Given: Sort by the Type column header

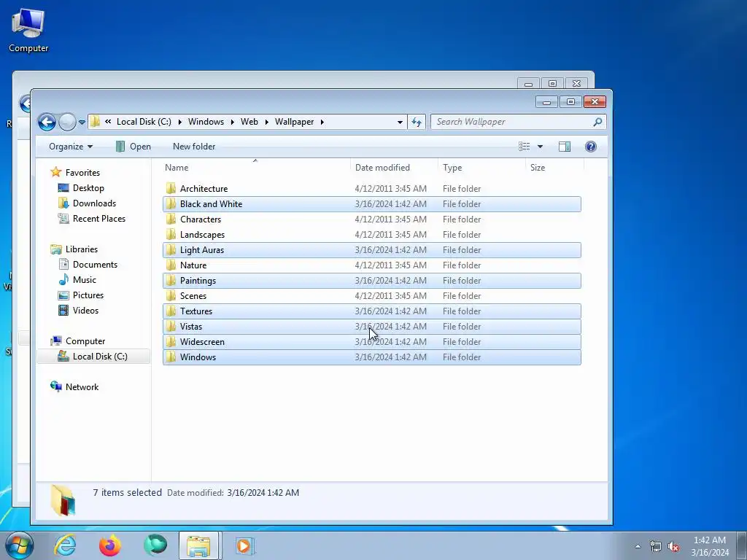Looking at the screenshot, I should [x=481, y=168].
